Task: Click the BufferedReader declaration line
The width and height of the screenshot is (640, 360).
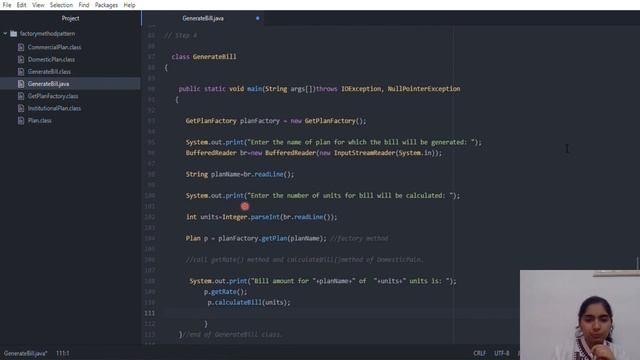Action: pos(313,153)
